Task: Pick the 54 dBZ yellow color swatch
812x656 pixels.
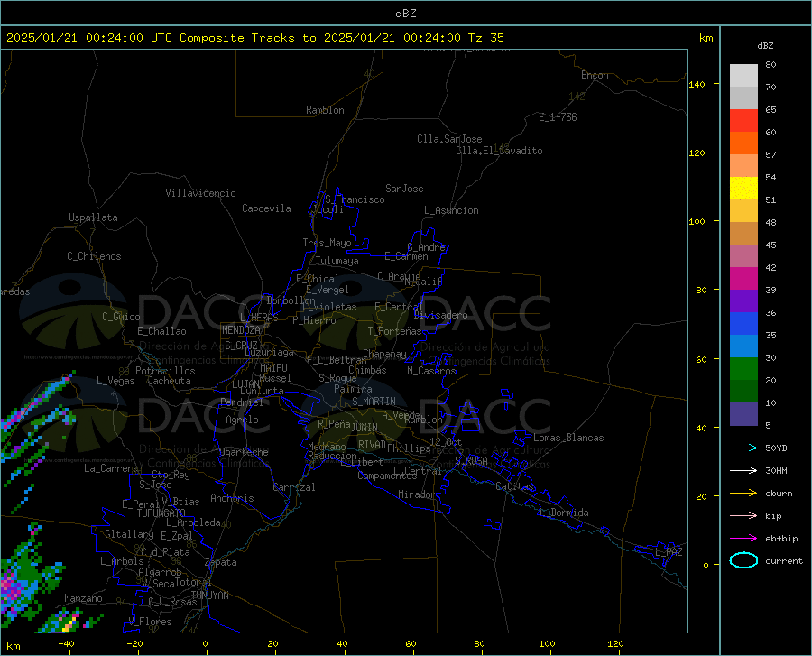Action: (743, 189)
